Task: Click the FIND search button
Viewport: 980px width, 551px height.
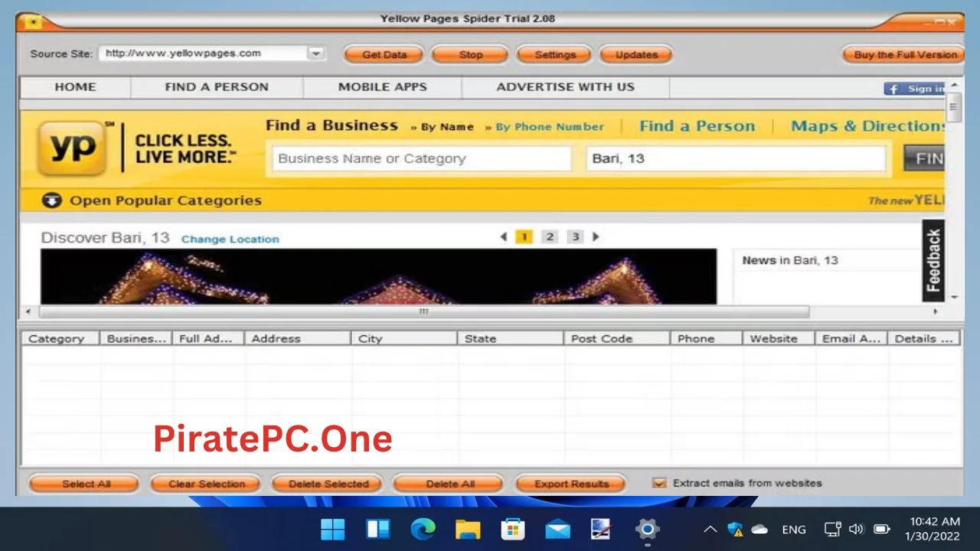Action: point(924,158)
